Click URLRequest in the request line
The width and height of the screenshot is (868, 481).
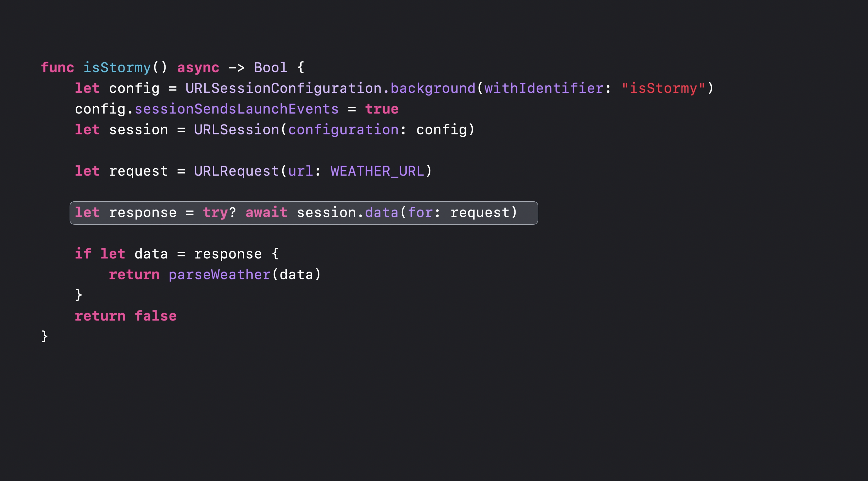(237, 171)
